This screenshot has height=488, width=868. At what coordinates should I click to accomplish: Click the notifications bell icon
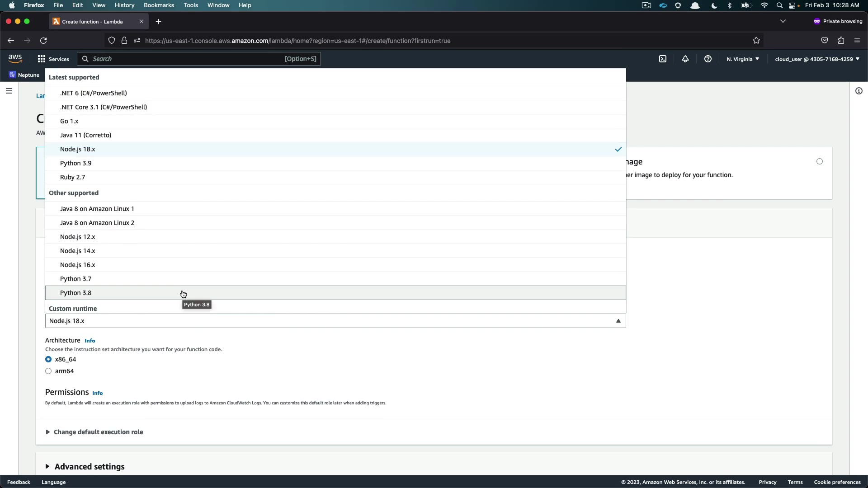coord(685,59)
